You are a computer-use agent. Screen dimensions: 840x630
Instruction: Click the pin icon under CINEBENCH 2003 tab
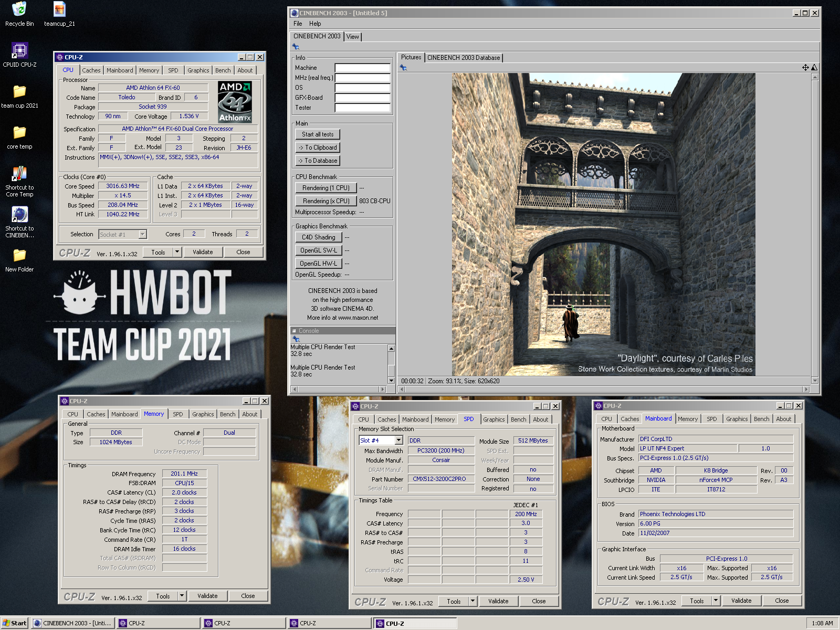296,47
